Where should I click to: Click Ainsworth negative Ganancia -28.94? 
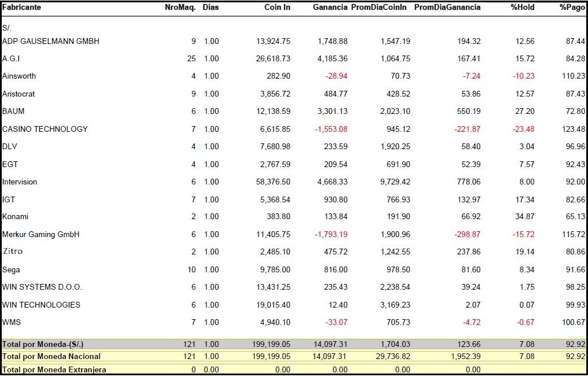(x=335, y=76)
